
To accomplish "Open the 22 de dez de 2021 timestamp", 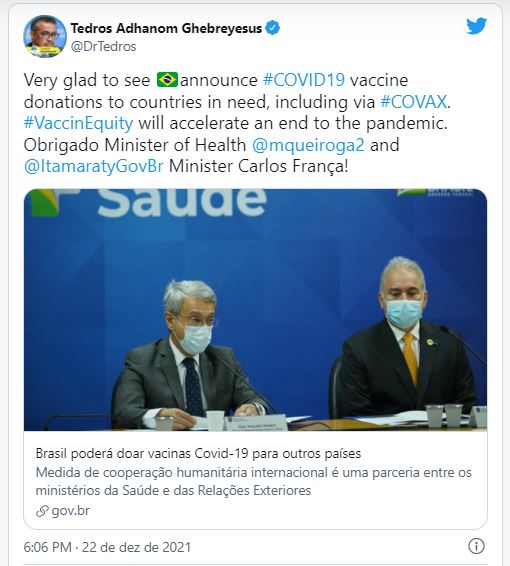I will (x=136, y=547).
